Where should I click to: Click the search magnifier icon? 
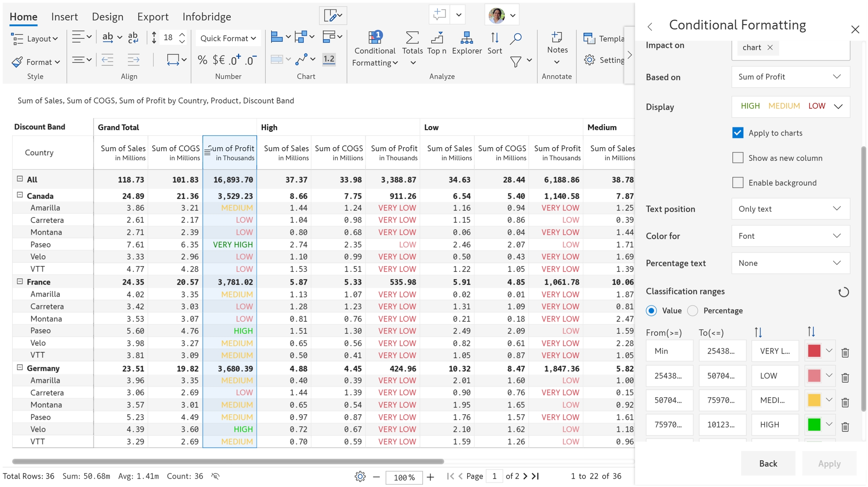click(x=516, y=38)
